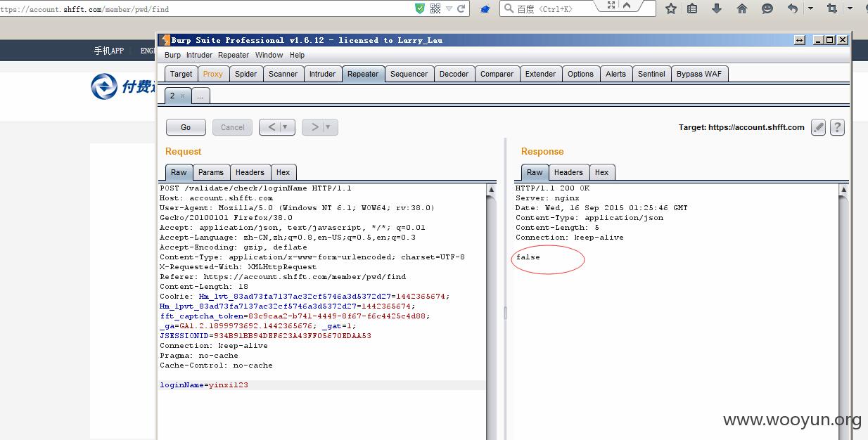Click the Response pane scrollbar up arrow
Screen dimensions: 868x440
pyautogui.click(x=843, y=190)
